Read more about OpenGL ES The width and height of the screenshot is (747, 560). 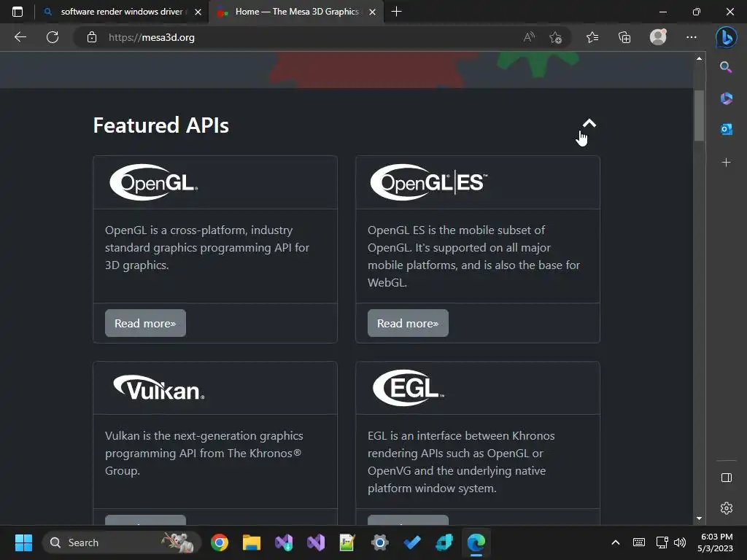(408, 323)
